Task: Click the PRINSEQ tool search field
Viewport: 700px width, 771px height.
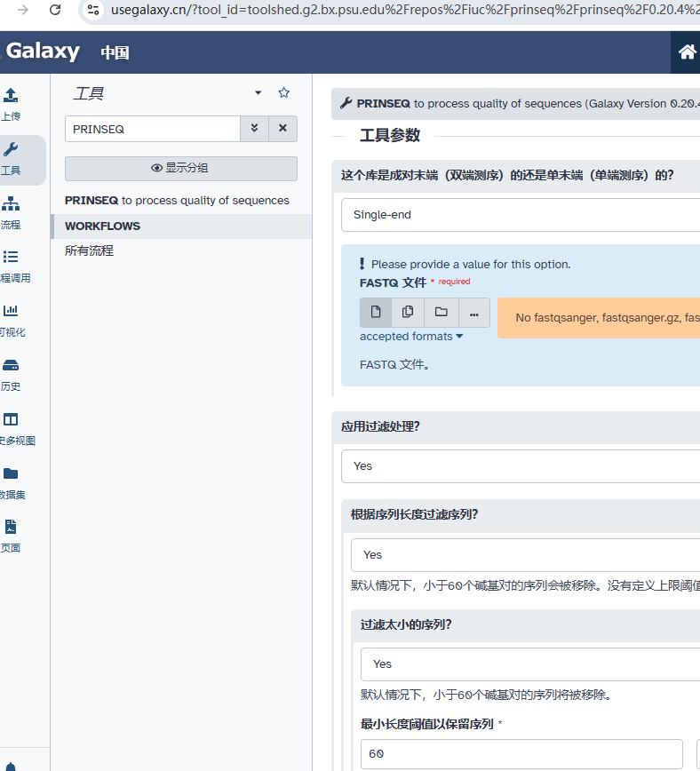Action: point(153,129)
